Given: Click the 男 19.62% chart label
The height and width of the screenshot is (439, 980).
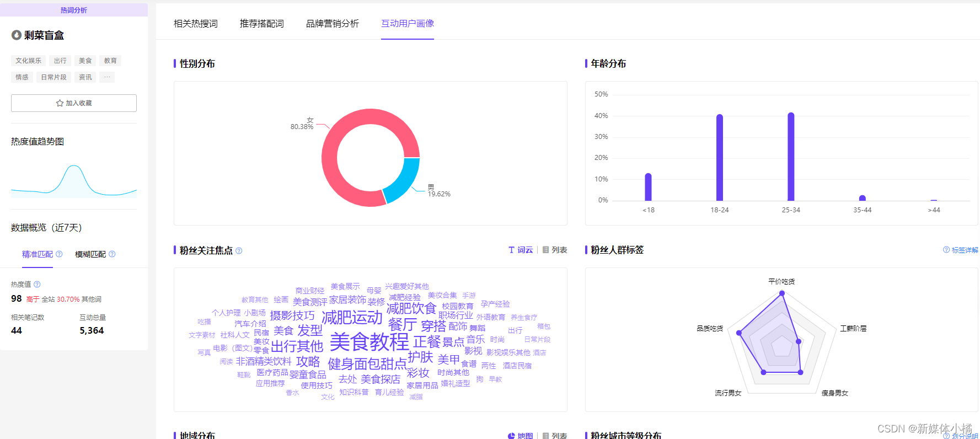Looking at the screenshot, I should click(x=439, y=191).
